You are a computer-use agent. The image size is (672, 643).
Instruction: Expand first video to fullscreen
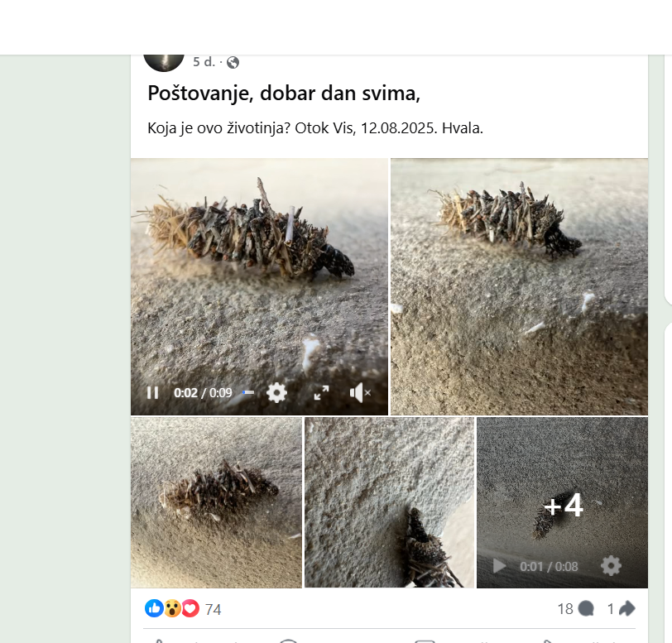(x=321, y=393)
